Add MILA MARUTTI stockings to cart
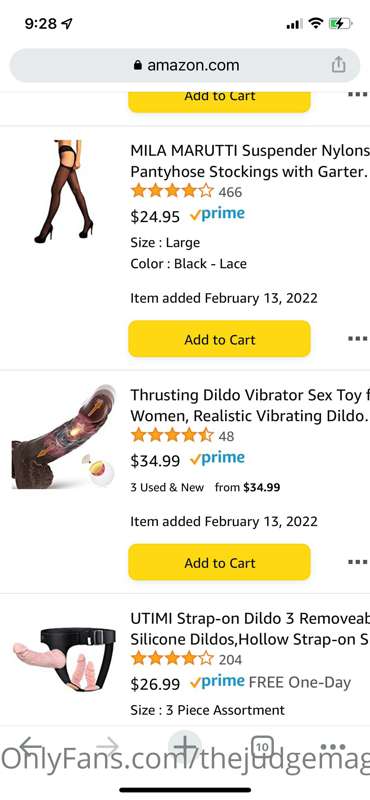The width and height of the screenshot is (370, 800). tap(219, 339)
